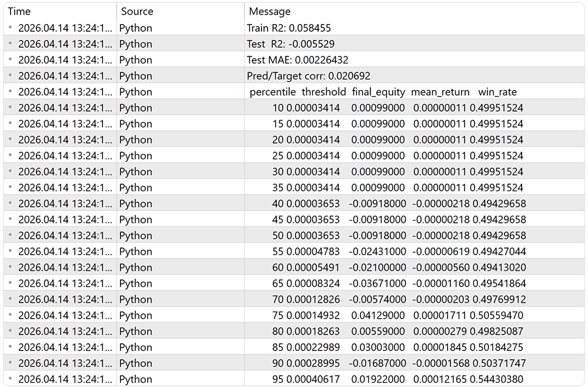Click the bullet icon on the percentile 50 row

pos(11,235)
